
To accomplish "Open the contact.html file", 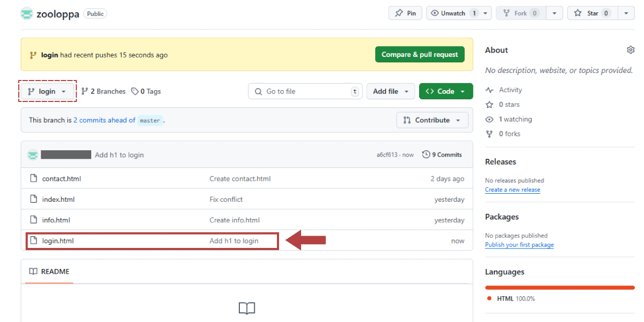I will (62, 179).
